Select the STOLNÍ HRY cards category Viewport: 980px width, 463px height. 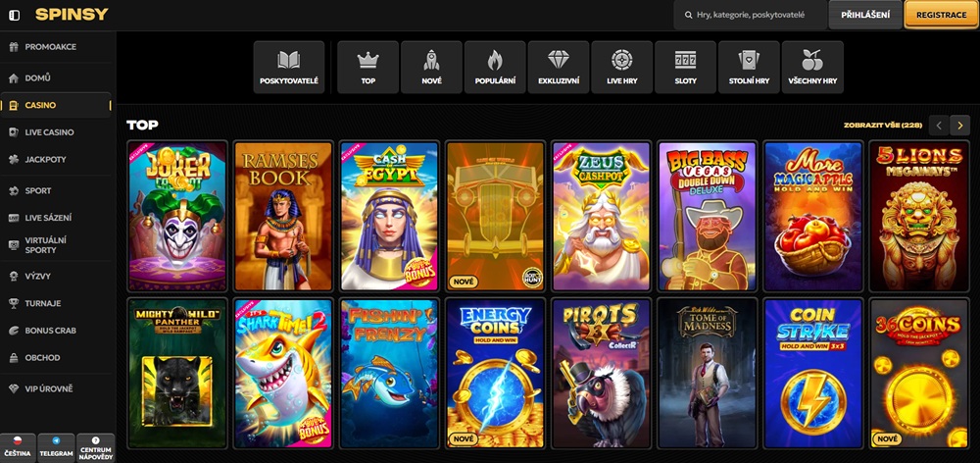(x=749, y=67)
